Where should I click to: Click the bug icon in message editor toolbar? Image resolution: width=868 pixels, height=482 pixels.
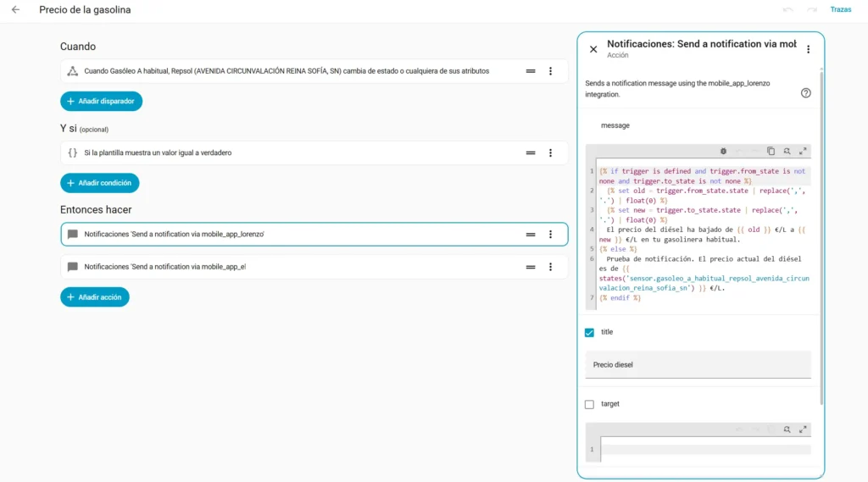click(723, 151)
